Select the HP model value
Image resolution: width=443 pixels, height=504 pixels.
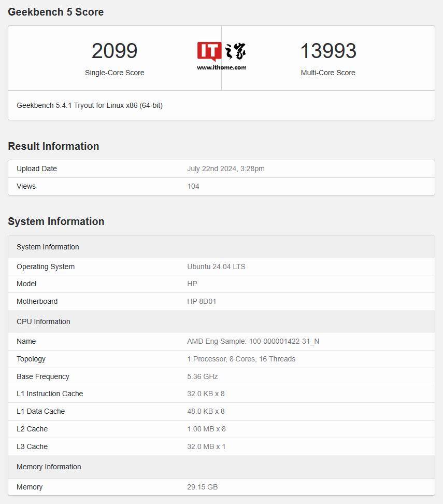tap(192, 284)
